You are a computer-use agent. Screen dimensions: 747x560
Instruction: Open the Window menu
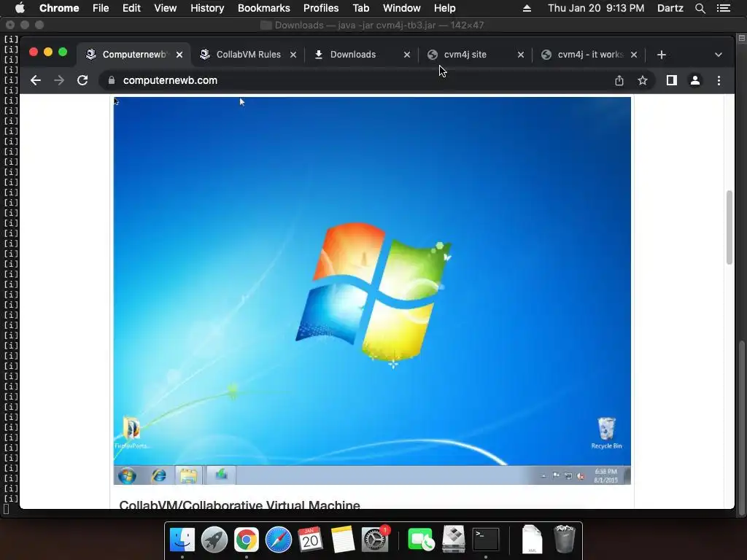pos(402,8)
